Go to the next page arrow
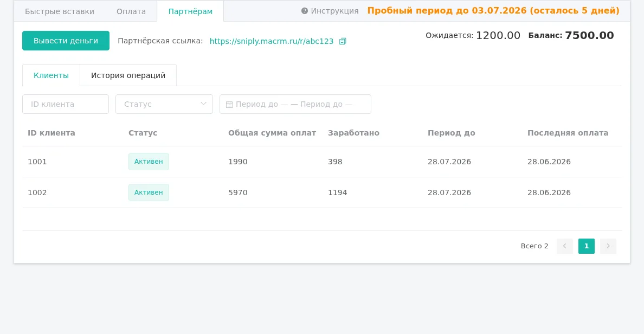 point(608,246)
